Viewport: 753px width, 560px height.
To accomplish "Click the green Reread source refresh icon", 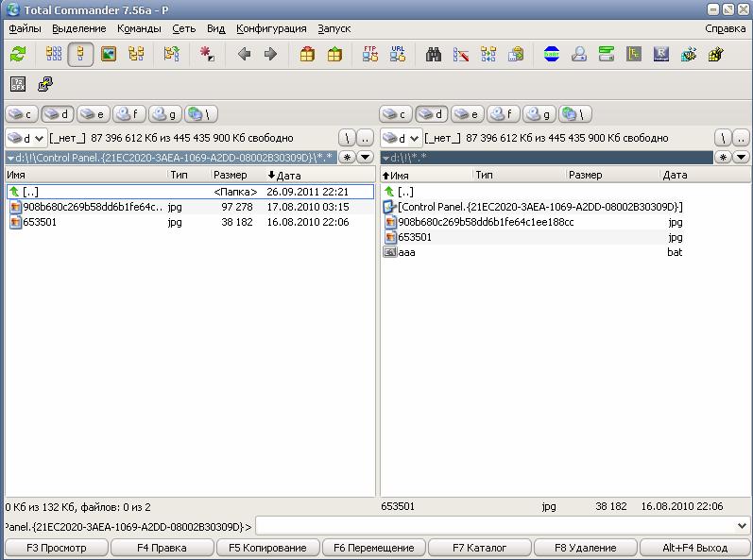I will point(18,54).
